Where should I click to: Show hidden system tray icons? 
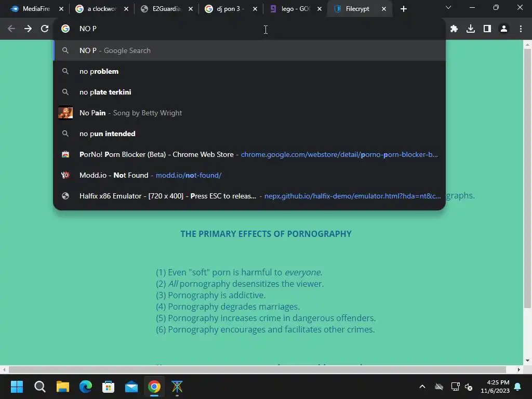[x=422, y=387]
